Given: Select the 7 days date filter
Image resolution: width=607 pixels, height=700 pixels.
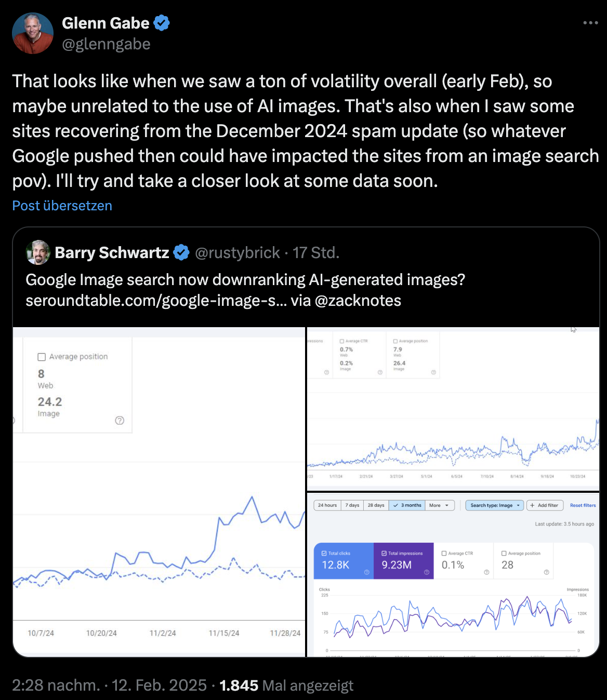Looking at the screenshot, I should 352,505.
